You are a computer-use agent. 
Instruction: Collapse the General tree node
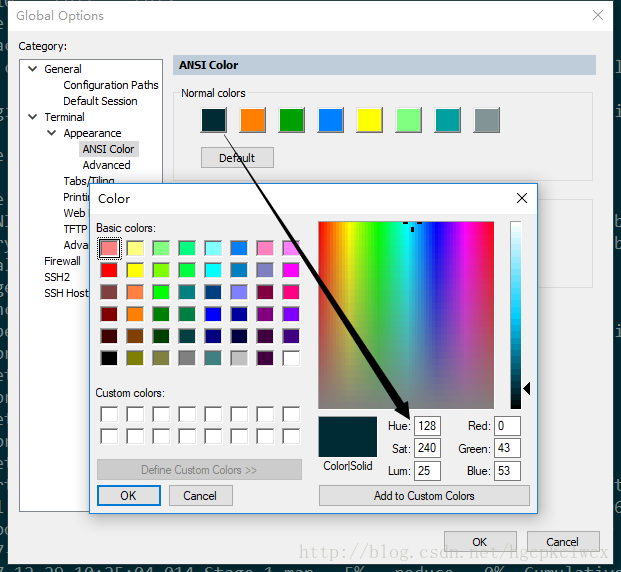[x=33, y=69]
